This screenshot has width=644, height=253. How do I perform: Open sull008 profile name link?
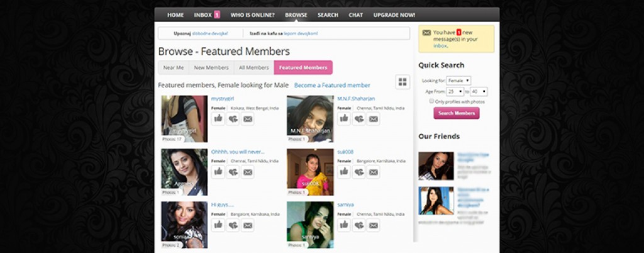(345, 152)
